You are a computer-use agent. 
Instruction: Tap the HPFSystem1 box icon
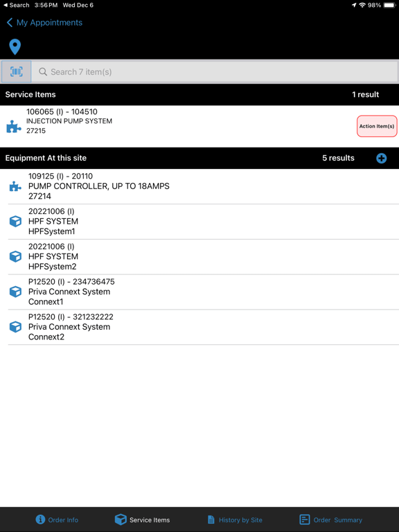click(x=15, y=222)
